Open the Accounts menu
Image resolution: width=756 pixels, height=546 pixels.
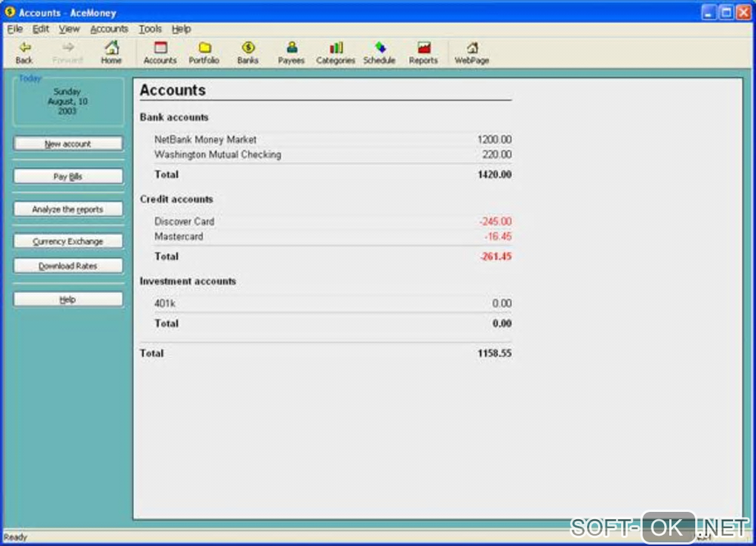point(110,29)
